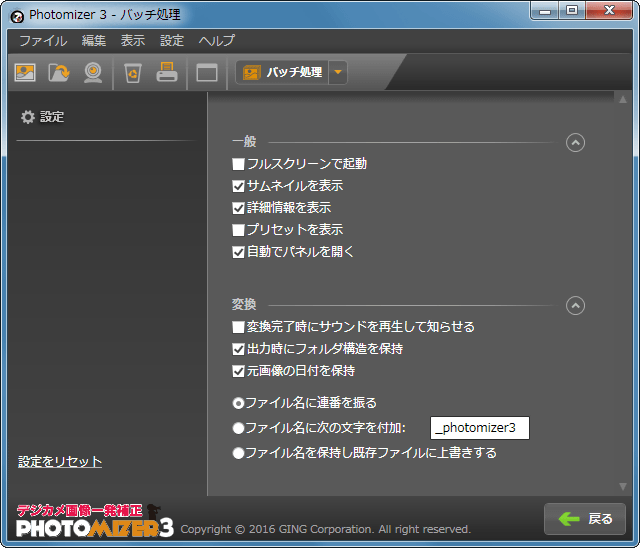Image resolution: width=640 pixels, height=548 pixels.
Task: Select ファイル名を保持し既存ファイルに上書きする option
Action: click(x=238, y=453)
